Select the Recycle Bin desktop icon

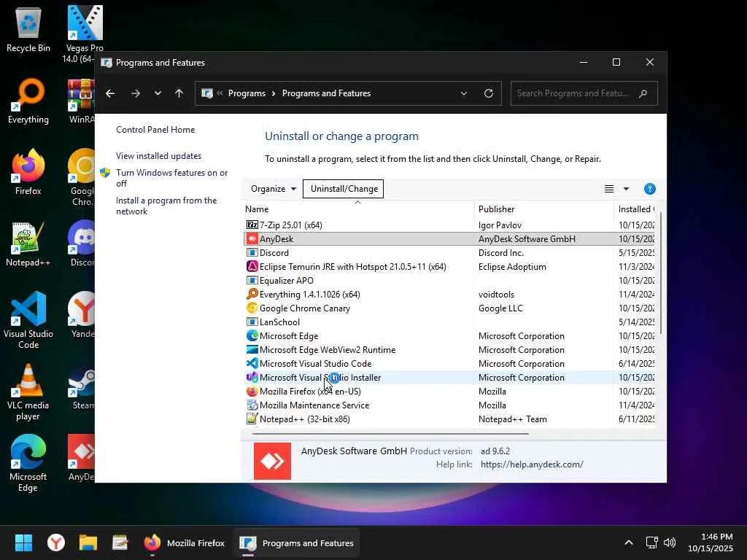28,29
